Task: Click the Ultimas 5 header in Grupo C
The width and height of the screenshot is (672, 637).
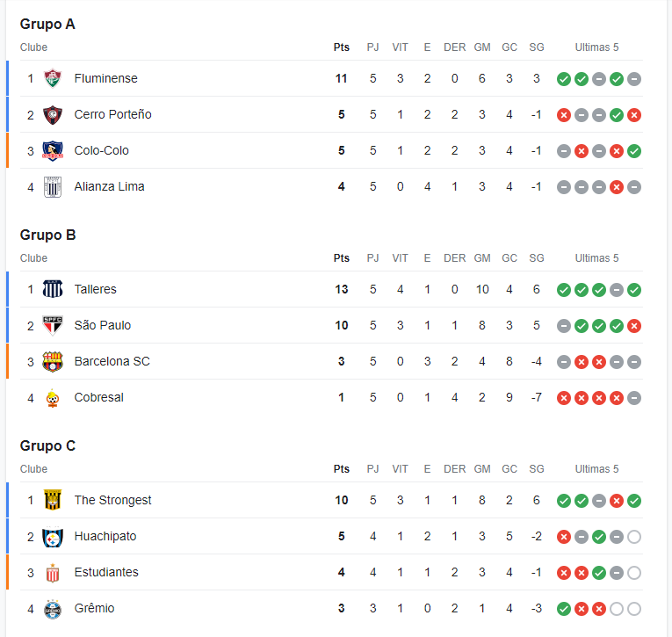Action: pos(596,469)
